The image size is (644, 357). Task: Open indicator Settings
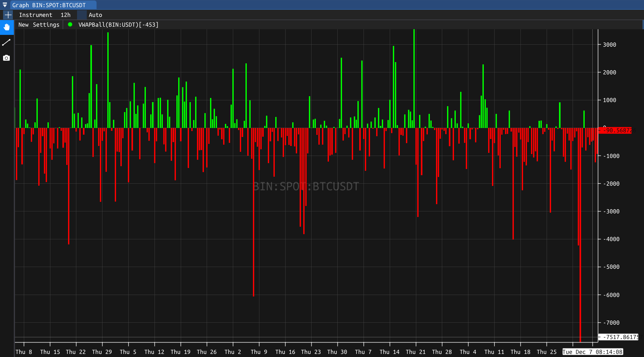click(46, 25)
